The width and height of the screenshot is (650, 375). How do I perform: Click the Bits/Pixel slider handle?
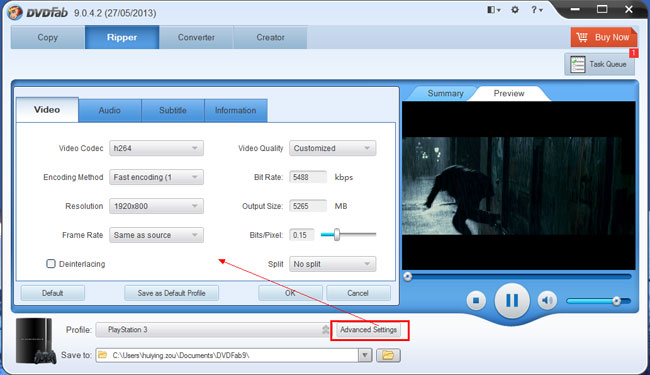coord(337,235)
